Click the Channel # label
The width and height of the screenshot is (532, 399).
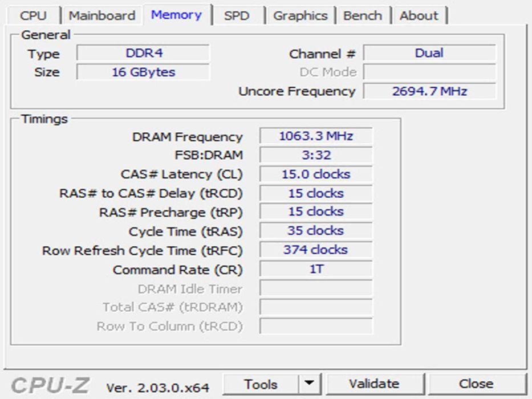[x=322, y=54]
